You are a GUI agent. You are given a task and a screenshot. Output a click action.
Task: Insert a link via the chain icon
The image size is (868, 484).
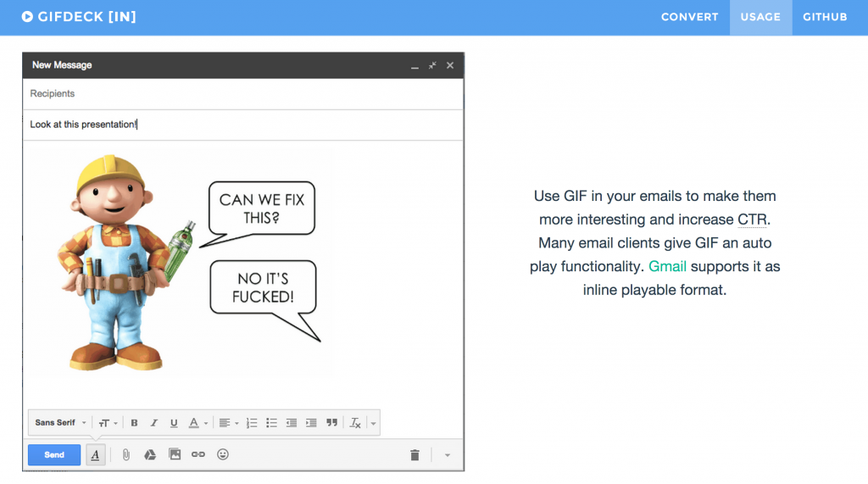[198, 454]
